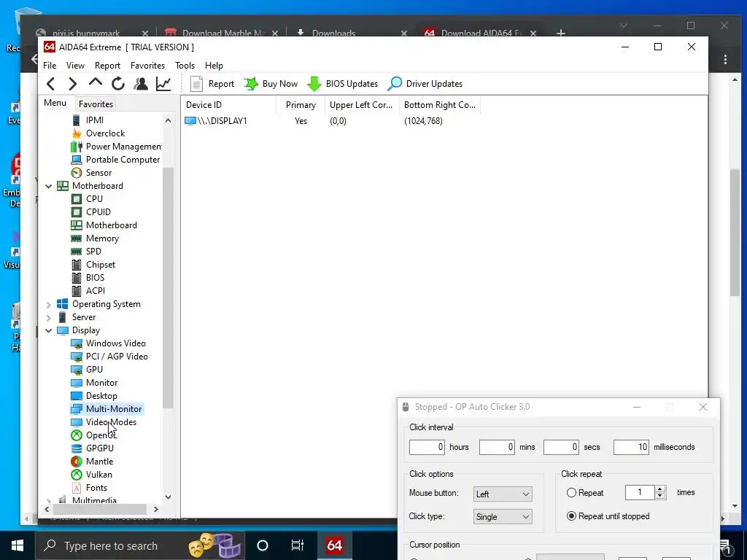747x560 pixels.
Task: Select the IPMI tree item
Action: tap(88, 120)
